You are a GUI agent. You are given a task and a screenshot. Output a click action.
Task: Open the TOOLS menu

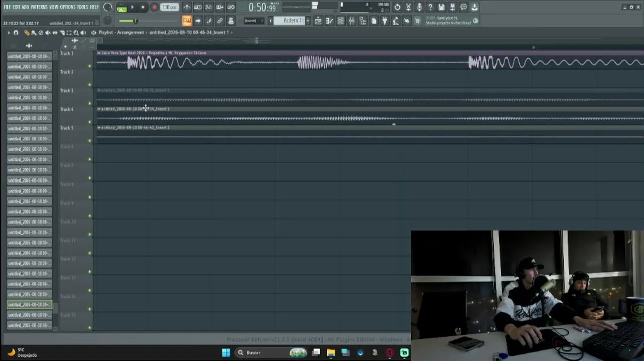coord(82,7)
